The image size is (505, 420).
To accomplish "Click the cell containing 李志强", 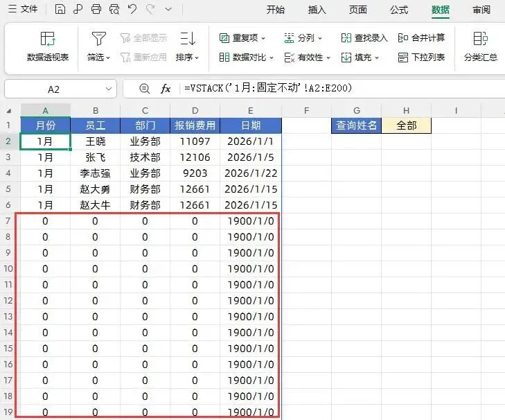I will click(x=96, y=173).
